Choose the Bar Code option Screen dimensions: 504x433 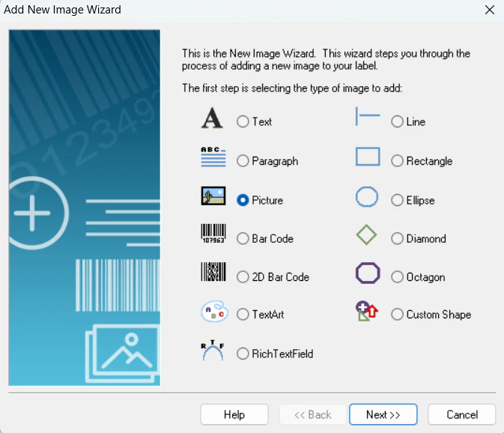tap(243, 238)
